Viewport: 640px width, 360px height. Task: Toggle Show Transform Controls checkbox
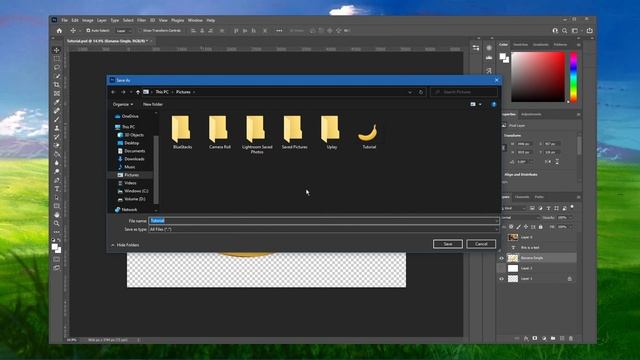(x=140, y=31)
